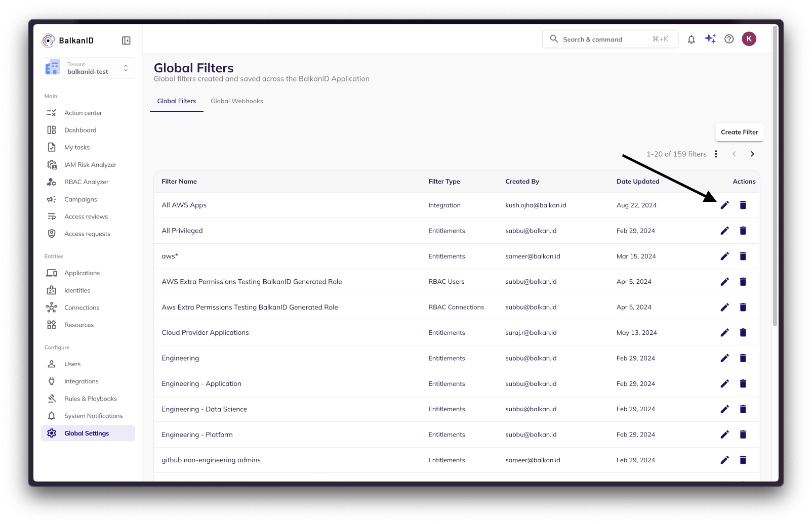Focus the Search & command field
The width and height of the screenshot is (812, 524).
click(604, 39)
